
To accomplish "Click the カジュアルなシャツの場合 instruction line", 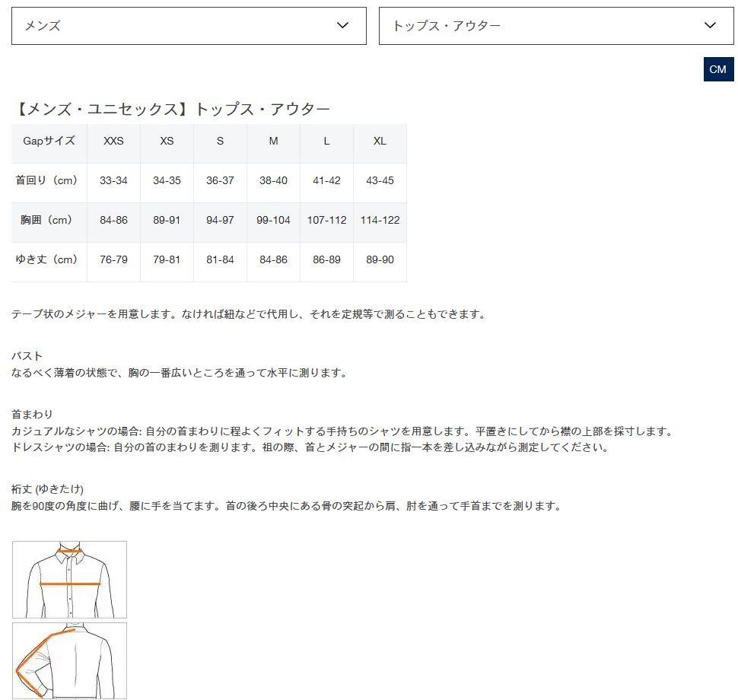I will (342, 431).
